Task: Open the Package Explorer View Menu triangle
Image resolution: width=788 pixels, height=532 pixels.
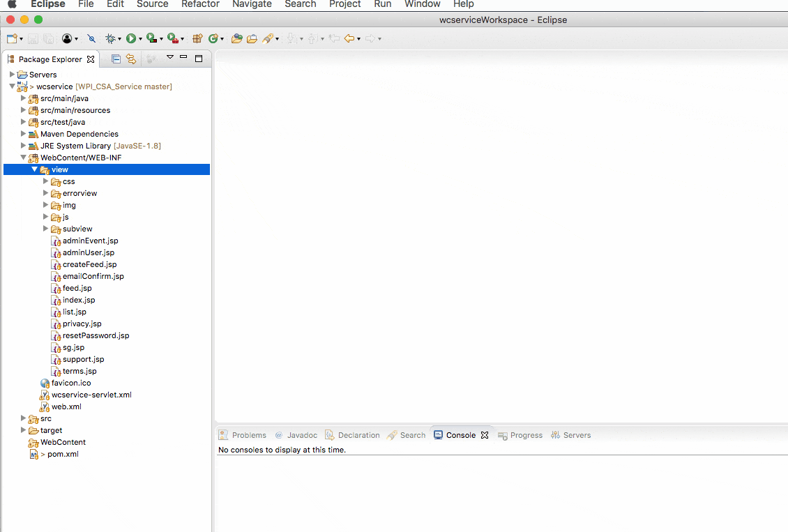Action: [170, 57]
